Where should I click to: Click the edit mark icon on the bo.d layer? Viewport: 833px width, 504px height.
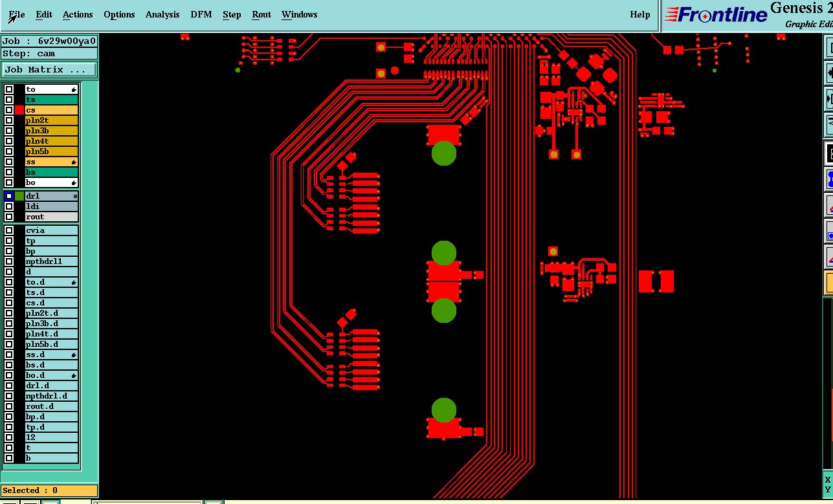(74, 375)
